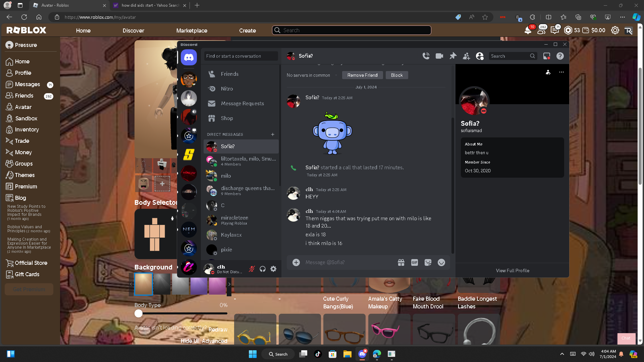The height and width of the screenshot is (362, 644).
Task: Show hidden icons in system tray
Action: click(x=562, y=354)
